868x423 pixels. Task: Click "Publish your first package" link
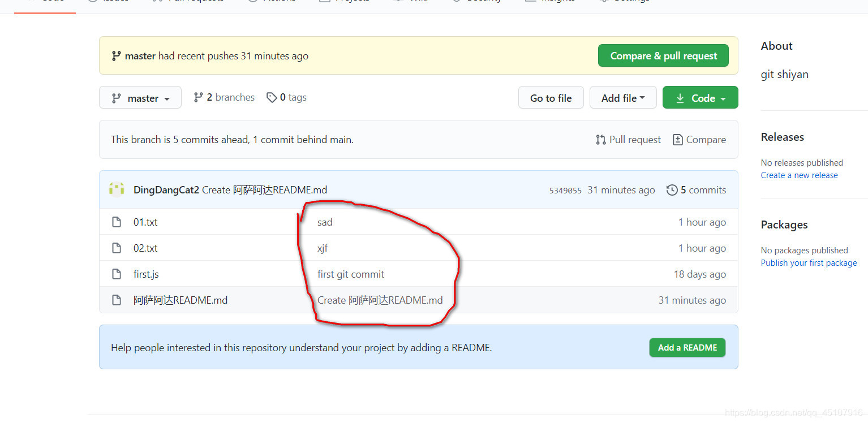pyautogui.click(x=809, y=263)
